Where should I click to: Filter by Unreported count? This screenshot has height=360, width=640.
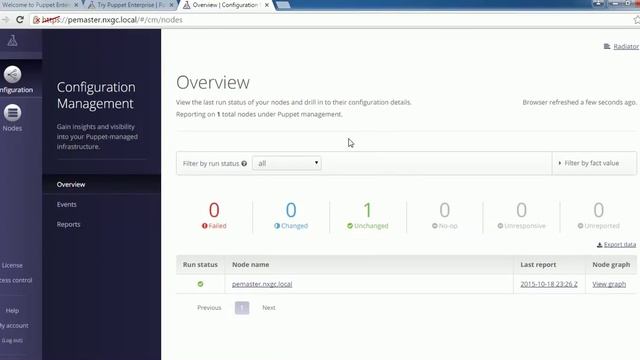coord(599,215)
